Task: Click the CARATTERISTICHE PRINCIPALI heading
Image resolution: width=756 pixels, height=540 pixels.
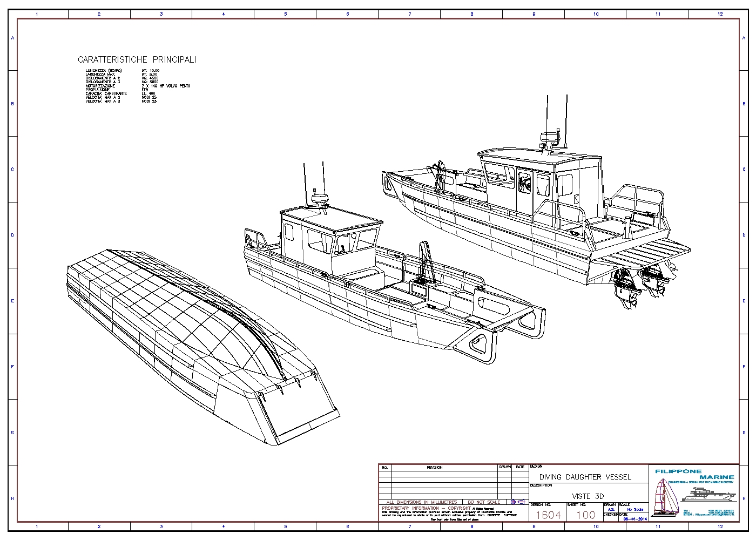Action: coord(137,59)
